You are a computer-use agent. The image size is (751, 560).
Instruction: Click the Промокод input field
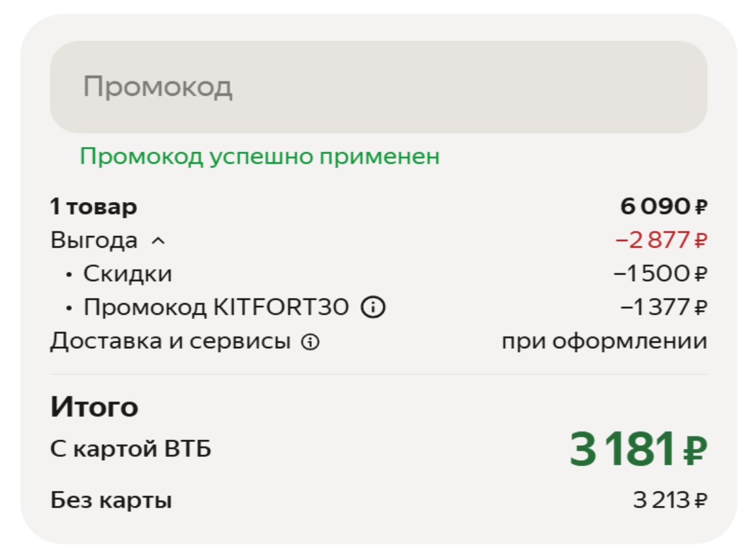[378, 87]
